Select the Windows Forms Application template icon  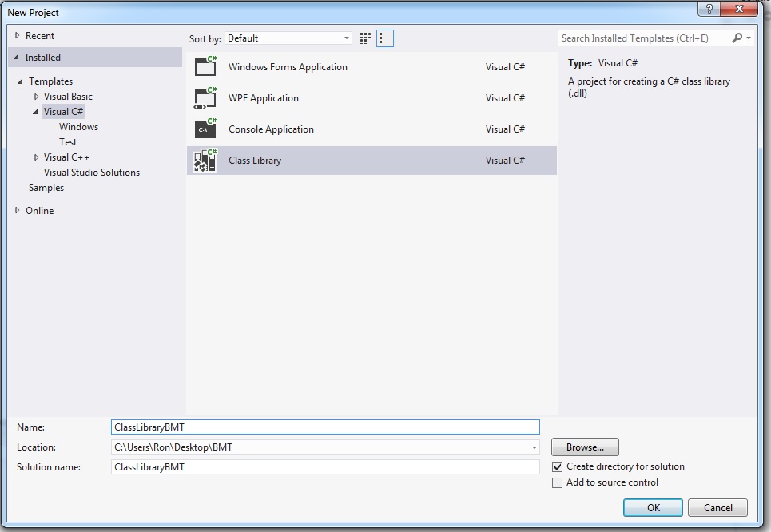(x=205, y=66)
